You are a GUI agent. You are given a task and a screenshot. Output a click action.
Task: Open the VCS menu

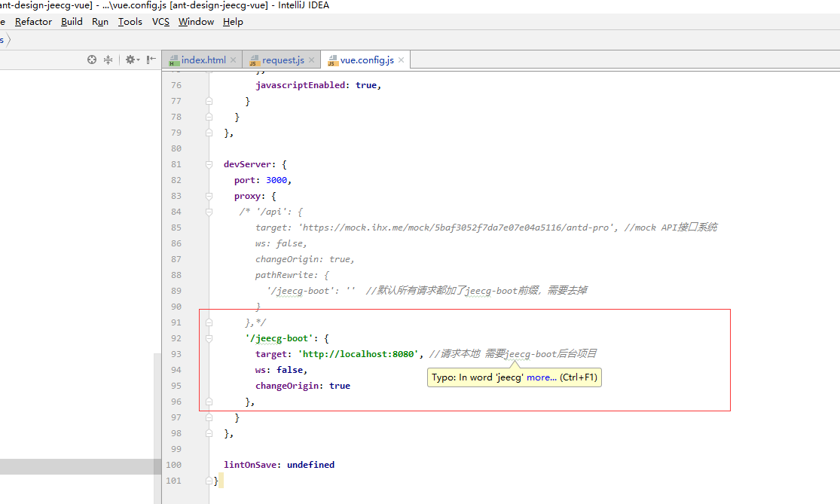(x=160, y=21)
